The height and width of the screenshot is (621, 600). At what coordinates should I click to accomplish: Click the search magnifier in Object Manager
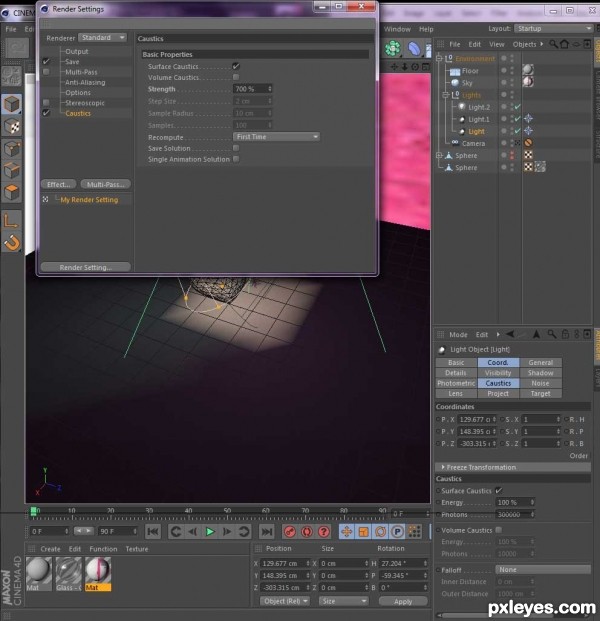553,44
